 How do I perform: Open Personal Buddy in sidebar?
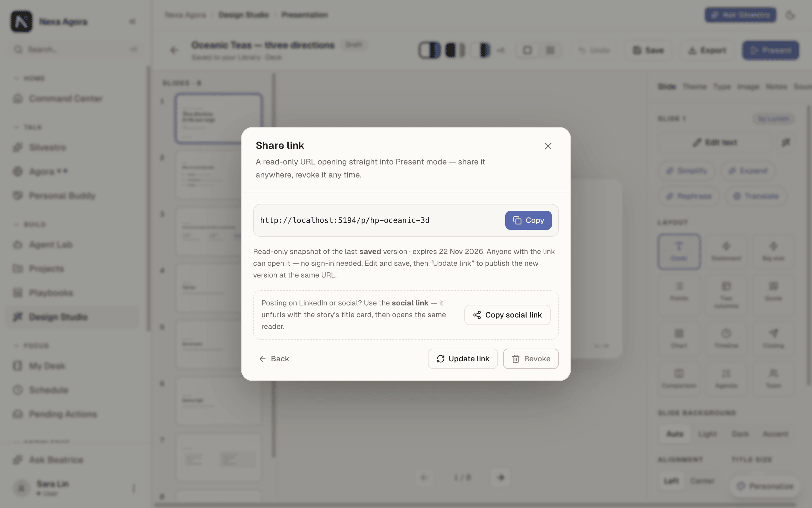(72, 196)
